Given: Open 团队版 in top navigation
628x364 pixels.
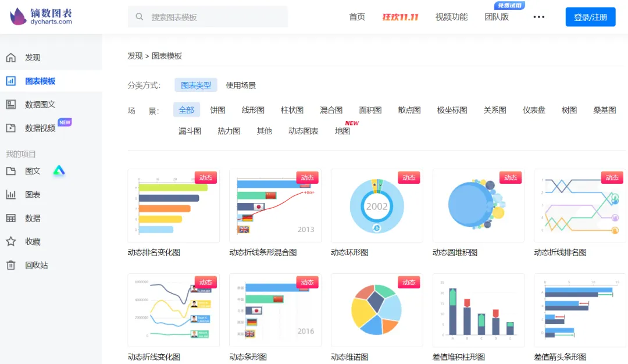Looking at the screenshot, I should [497, 17].
